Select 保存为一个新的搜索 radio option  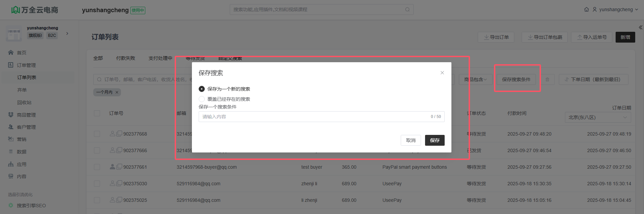(202, 89)
